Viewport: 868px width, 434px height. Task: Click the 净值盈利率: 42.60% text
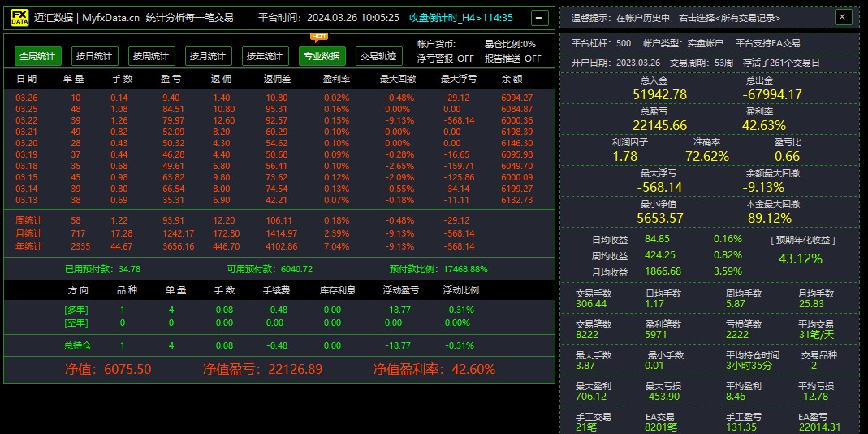tap(434, 369)
